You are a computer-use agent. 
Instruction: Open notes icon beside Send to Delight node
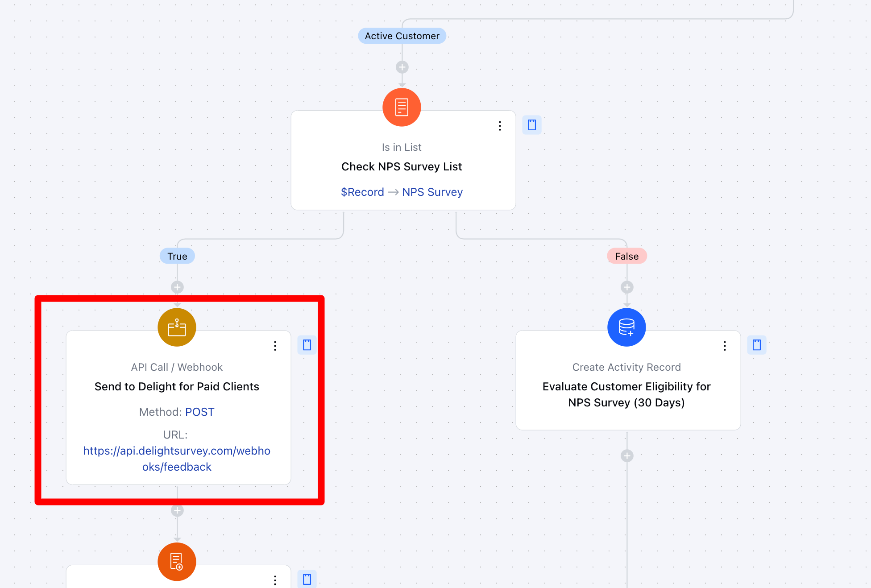307,345
